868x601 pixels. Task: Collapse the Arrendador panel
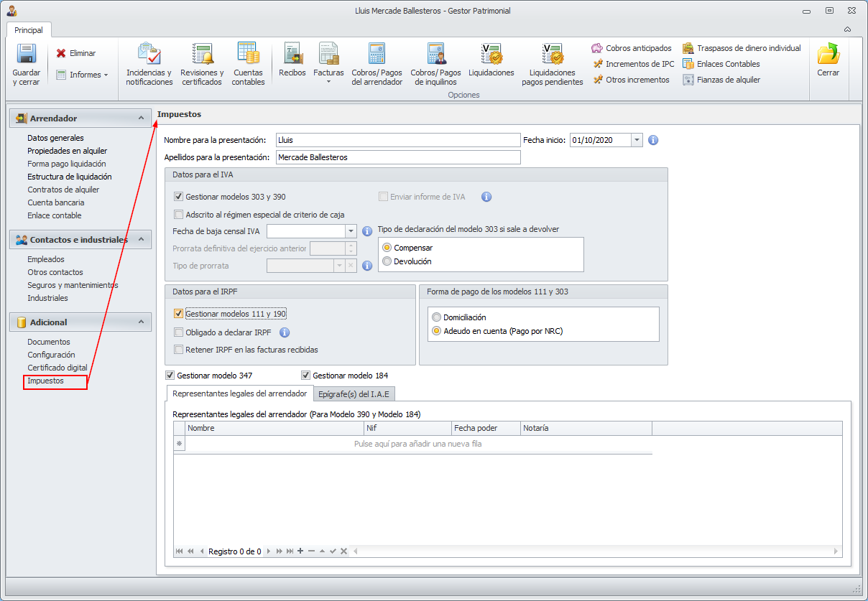coord(141,118)
